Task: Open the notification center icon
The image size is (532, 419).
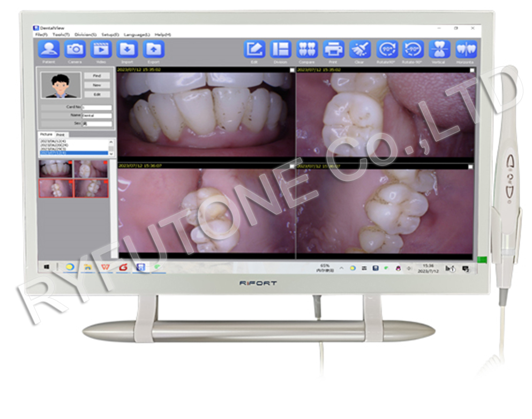Action: click(466, 269)
